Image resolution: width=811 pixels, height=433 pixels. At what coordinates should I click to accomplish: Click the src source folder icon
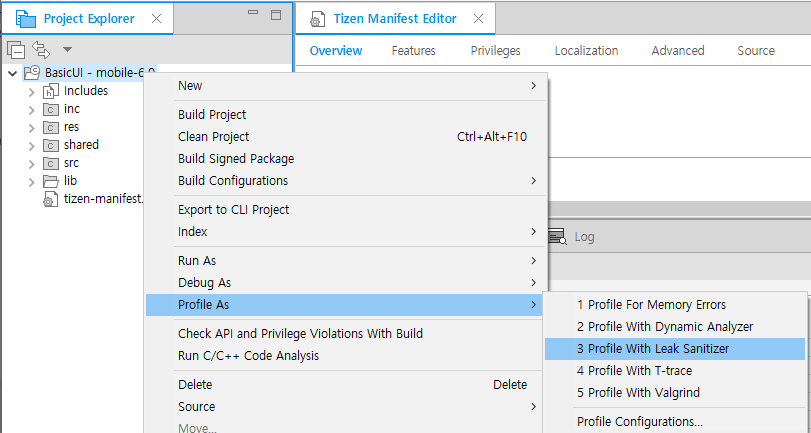51,163
